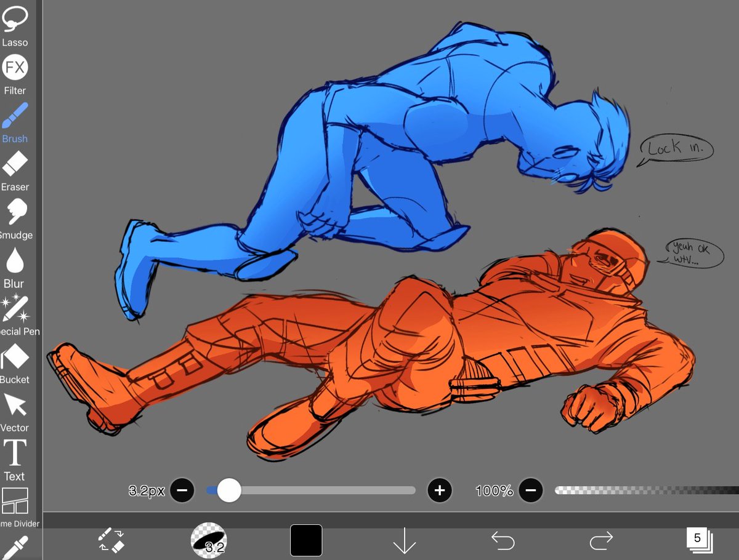Open the layers panel showing 5
The width and height of the screenshot is (739, 560).
(x=700, y=541)
